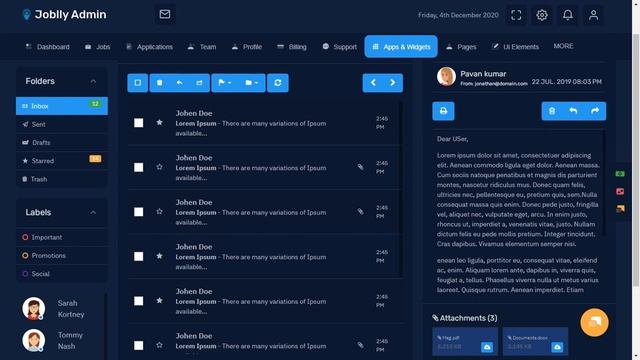Click the orange floating chat button

pyautogui.click(x=594, y=322)
